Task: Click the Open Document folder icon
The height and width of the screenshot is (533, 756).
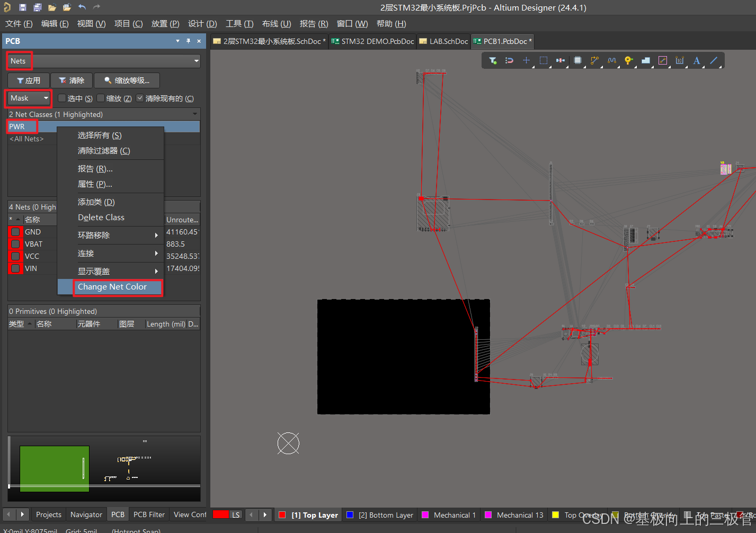Action: [52, 7]
